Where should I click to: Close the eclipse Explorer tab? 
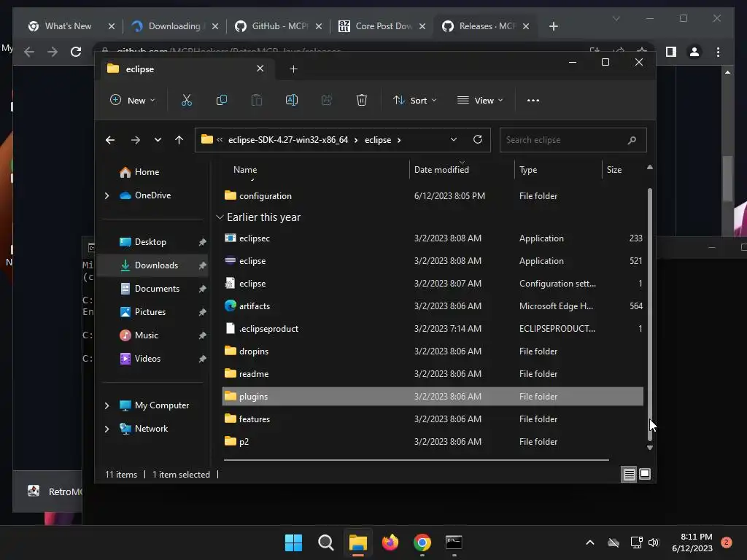click(260, 69)
